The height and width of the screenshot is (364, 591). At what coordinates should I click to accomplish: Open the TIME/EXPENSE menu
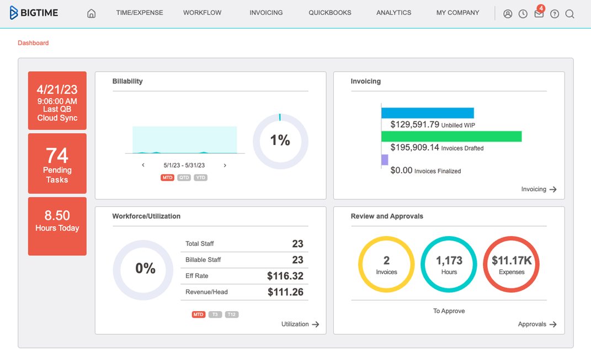[140, 13]
